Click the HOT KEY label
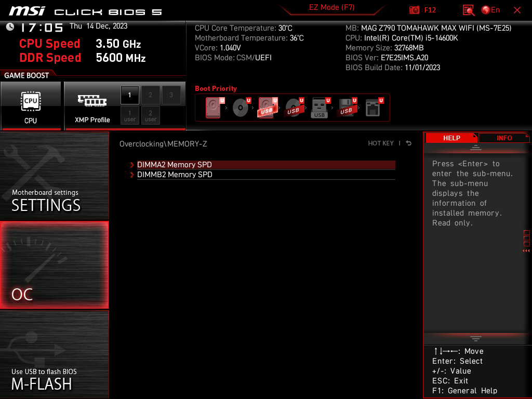The height and width of the screenshot is (399, 532). [381, 143]
